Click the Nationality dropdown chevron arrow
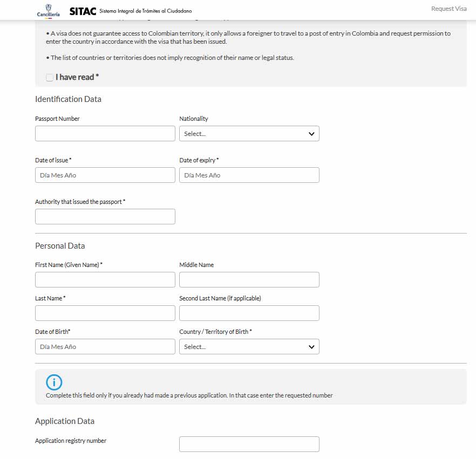Image resolution: width=476 pixels, height=459 pixels. pyautogui.click(x=311, y=134)
